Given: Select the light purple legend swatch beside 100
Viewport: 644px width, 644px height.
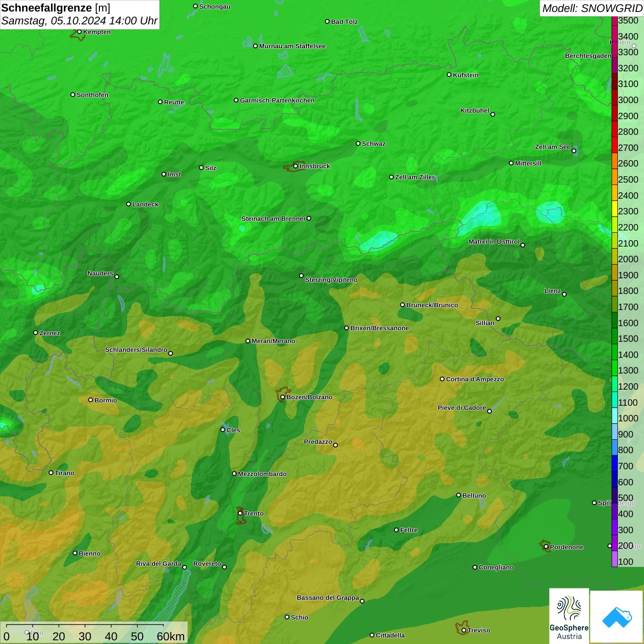Looking at the screenshot, I should tap(614, 558).
